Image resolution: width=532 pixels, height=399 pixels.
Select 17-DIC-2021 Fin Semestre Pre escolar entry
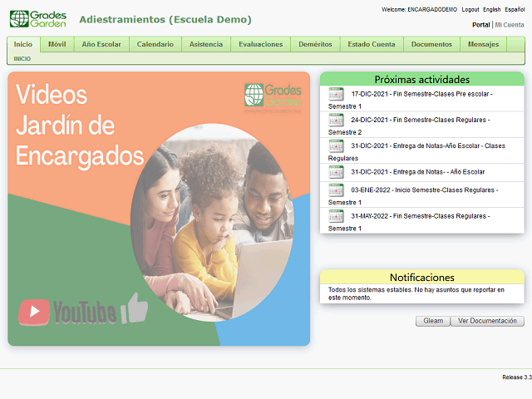click(422, 98)
